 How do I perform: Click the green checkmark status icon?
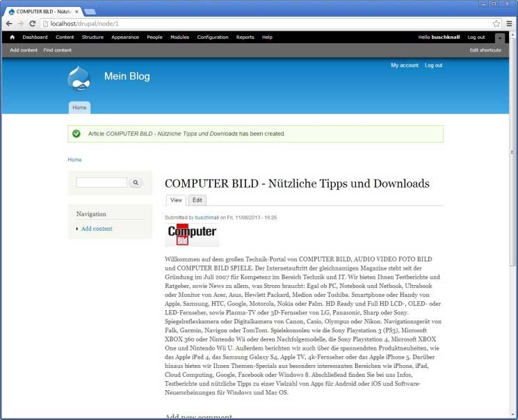point(76,134)
